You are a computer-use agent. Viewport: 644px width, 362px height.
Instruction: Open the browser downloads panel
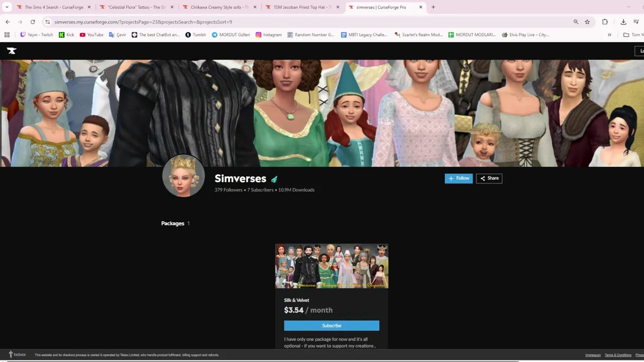click(623, 22)
